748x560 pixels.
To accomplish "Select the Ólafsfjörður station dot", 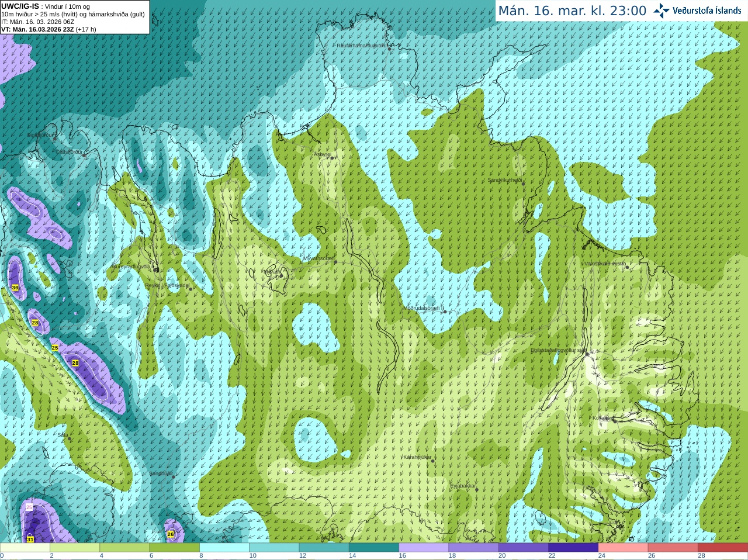I will click(x=84, y=155).
